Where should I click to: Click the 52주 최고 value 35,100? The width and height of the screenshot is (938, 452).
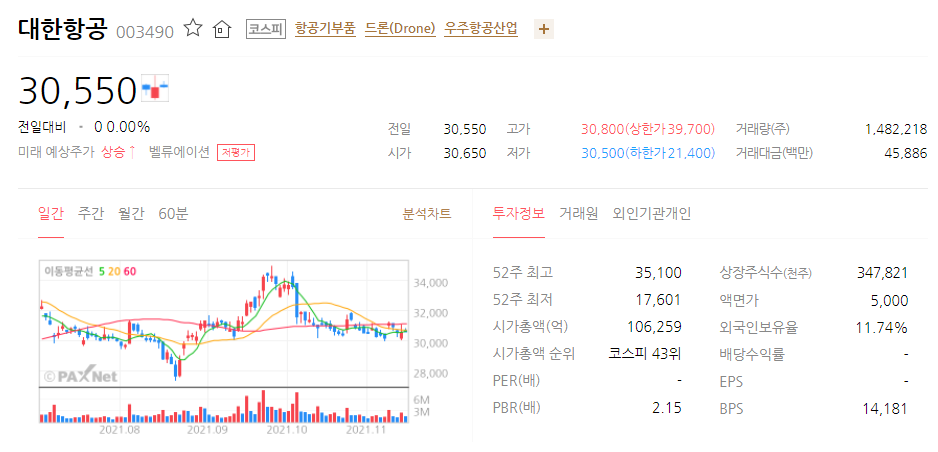(658, 273)
